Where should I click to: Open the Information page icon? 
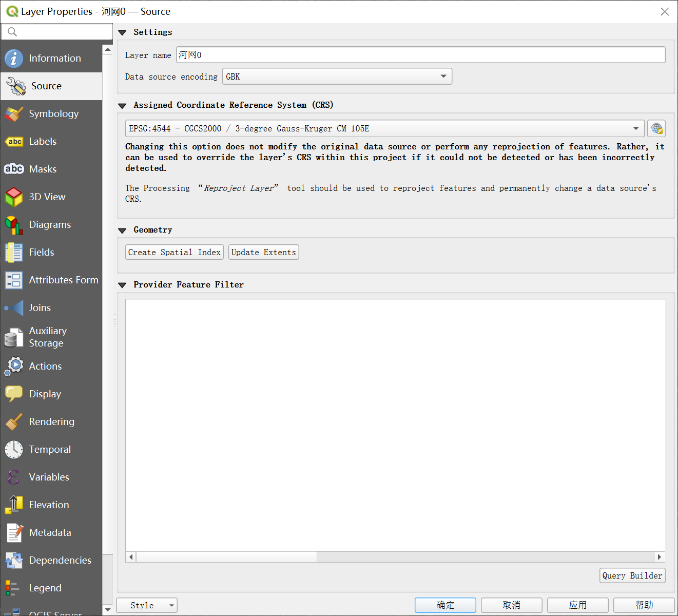pos(14,59)
